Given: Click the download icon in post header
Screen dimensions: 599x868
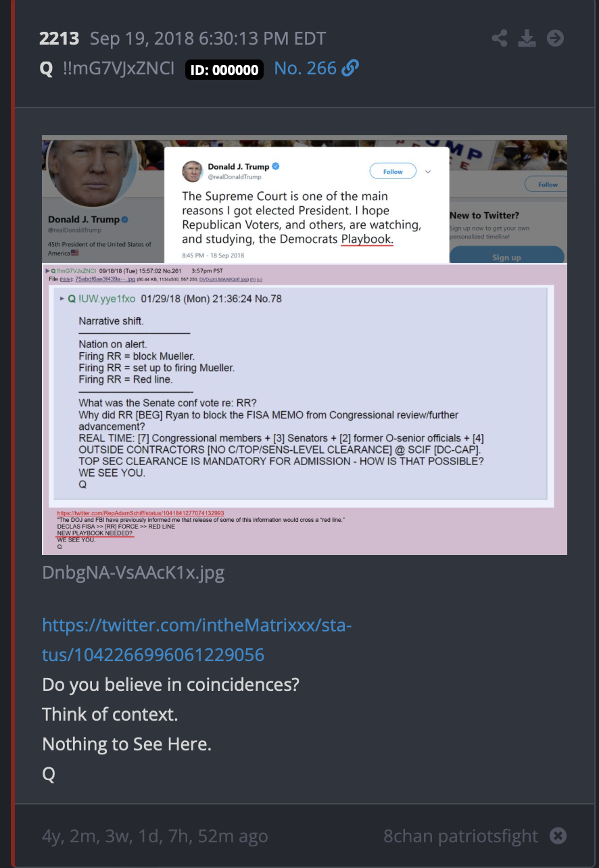Looking at the screenshot, I should pyautogui.click(x=527, y=38).
